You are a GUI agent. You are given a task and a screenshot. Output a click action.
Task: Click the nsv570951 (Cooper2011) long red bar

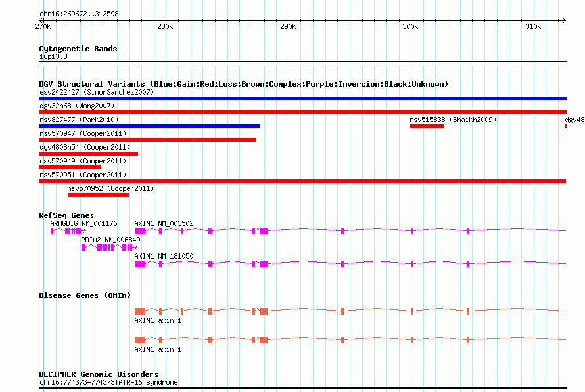pyautogui.click(x=302, y=181)
